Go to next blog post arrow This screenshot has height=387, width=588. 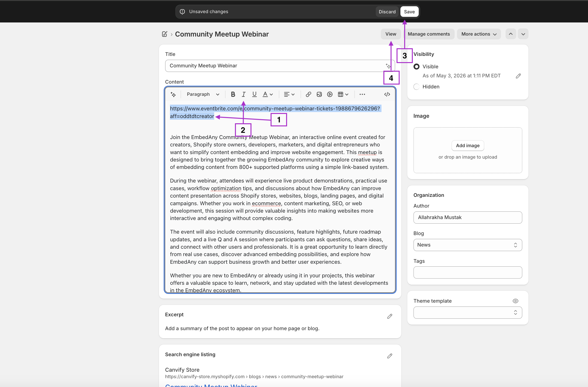click(x=523, y=34)
